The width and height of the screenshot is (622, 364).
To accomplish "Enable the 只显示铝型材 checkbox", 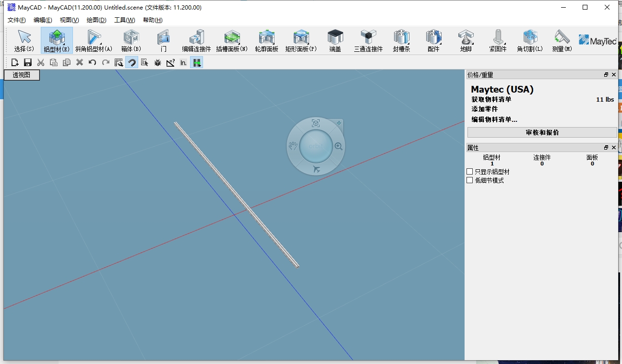I will tap(469, 171).
